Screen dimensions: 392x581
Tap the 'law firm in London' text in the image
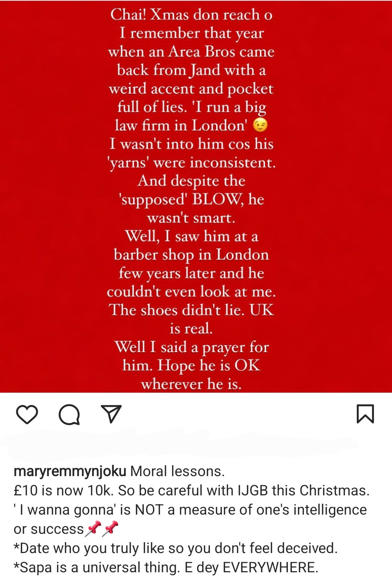pos(181,126)
